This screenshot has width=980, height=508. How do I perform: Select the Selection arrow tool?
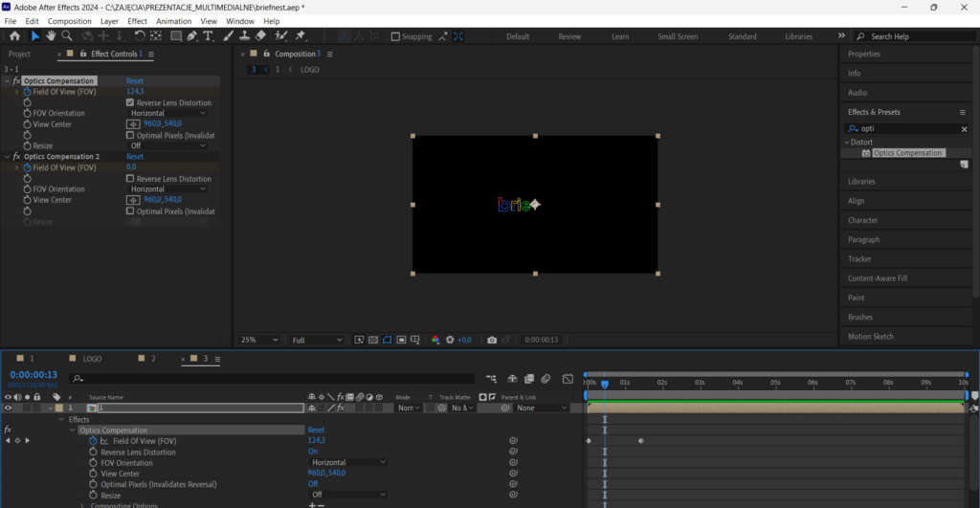[x=35, y=36]
